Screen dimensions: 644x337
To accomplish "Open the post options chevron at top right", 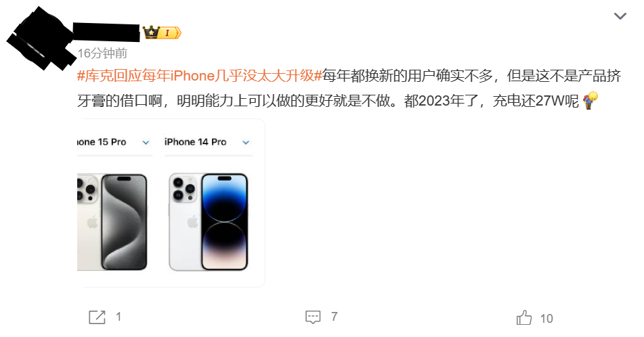I will coord(620,16).
